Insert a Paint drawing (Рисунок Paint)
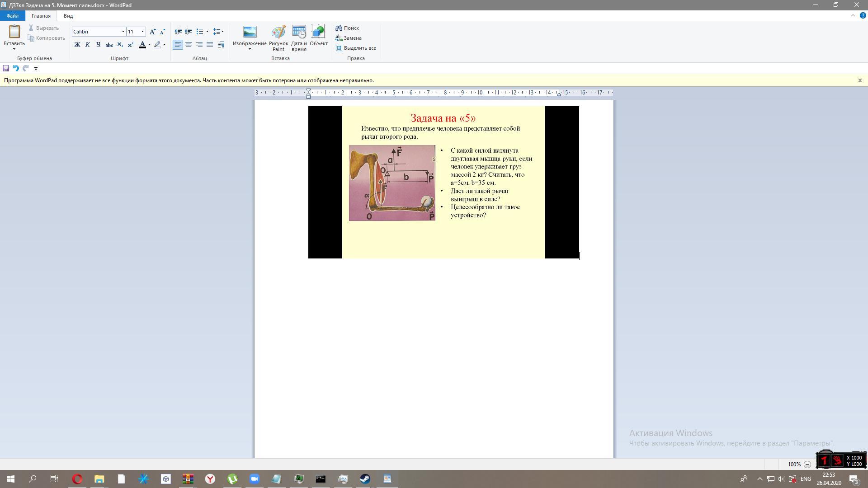868x488 pixels. coord(278,38)
